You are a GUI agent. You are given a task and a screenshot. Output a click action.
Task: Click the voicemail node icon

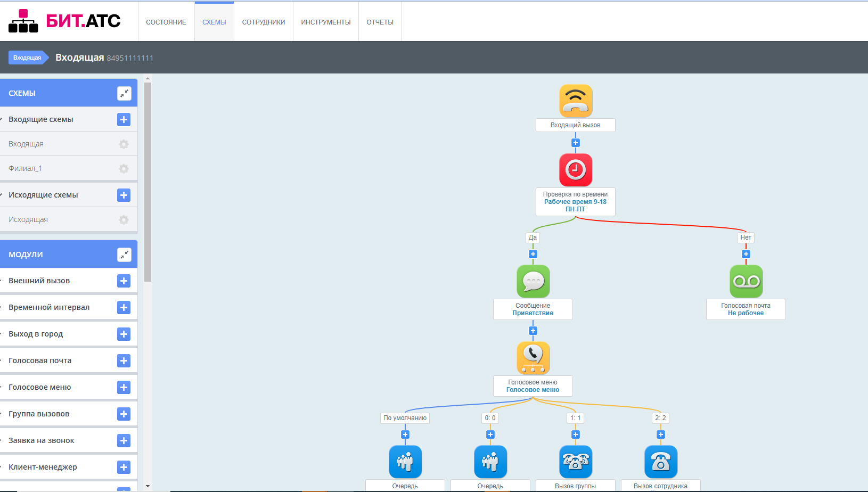tap(746, 281)
